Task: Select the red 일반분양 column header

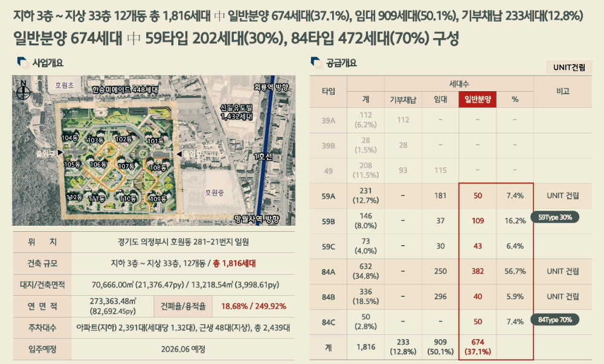Action: pos(477,99)
